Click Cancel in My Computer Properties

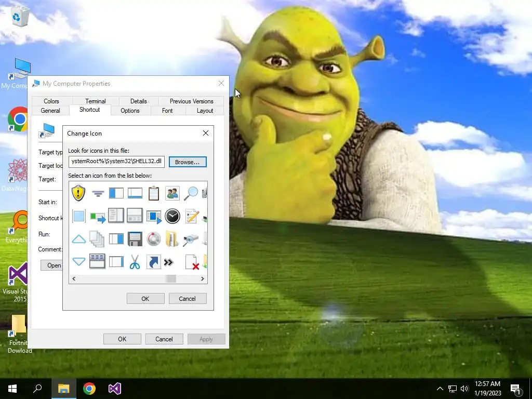(164, 339)
